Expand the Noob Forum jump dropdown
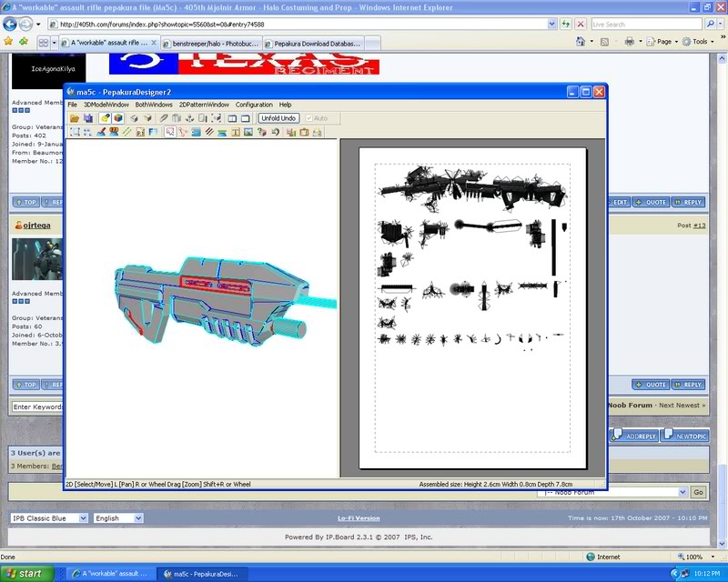 [682, 492]
